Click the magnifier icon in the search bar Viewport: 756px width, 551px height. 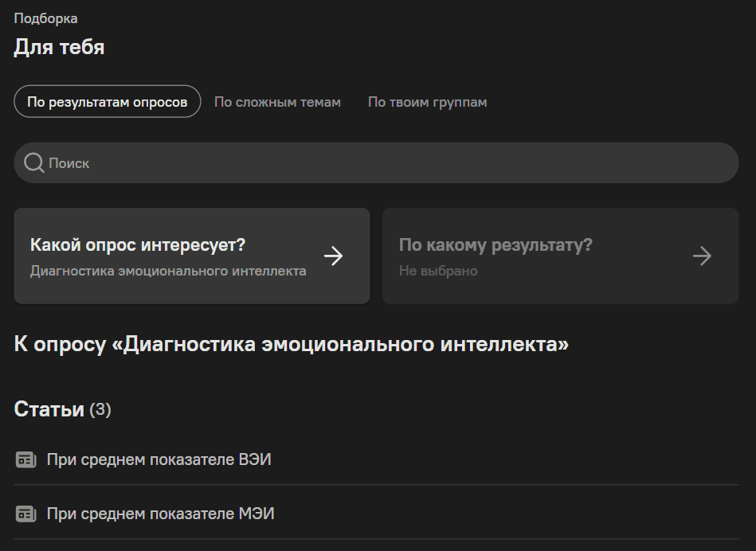point(33,163)
